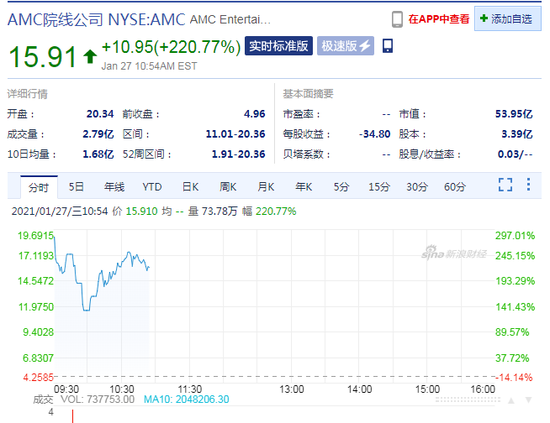Click the market cap value 53.95亿
Viewport: 550px width, 423px height.
tap(514, 114)
